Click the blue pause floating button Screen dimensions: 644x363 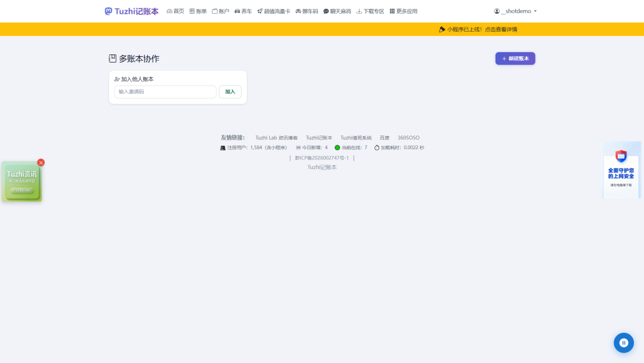(x=624, y=343)
